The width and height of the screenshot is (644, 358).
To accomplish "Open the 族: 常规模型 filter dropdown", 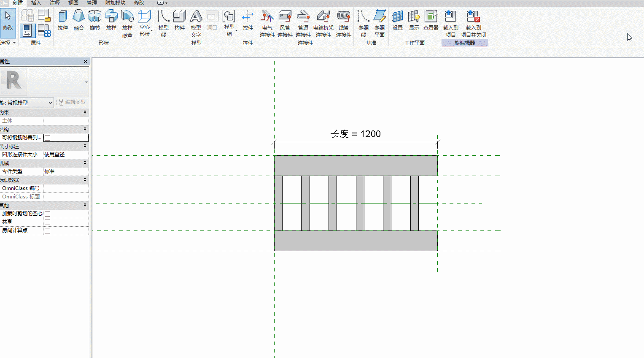I will (27, 103).
